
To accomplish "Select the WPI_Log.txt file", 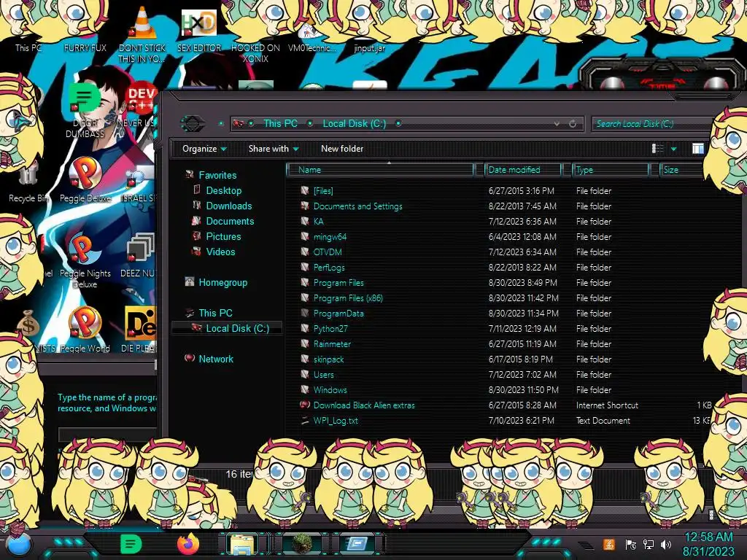I will 336,421.
